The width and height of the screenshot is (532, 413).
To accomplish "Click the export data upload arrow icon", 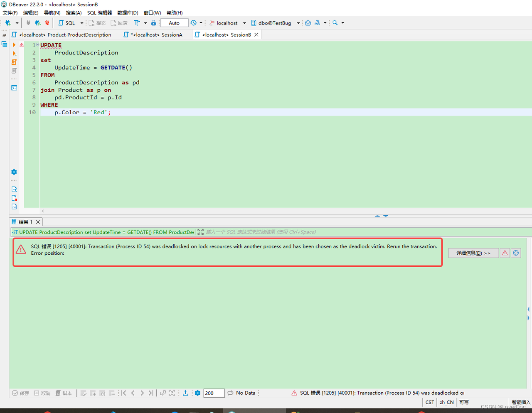I will (185, 393).
